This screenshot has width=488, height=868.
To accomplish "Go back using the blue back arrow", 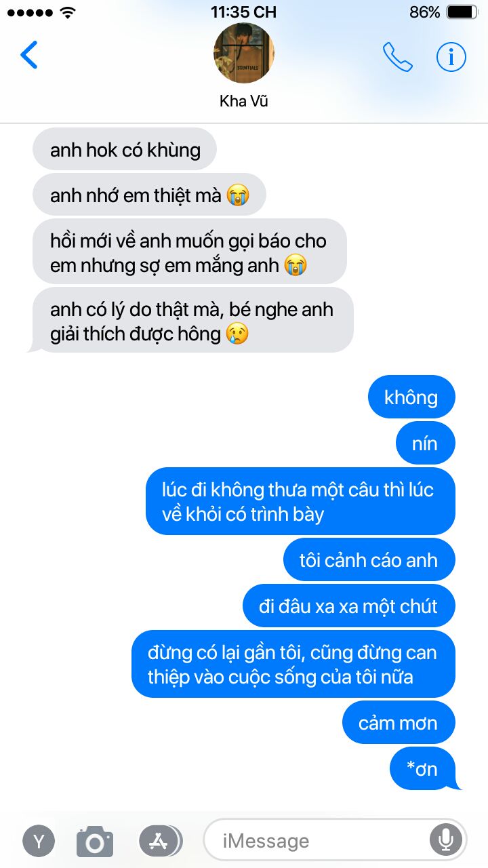I will pos(29,56).
